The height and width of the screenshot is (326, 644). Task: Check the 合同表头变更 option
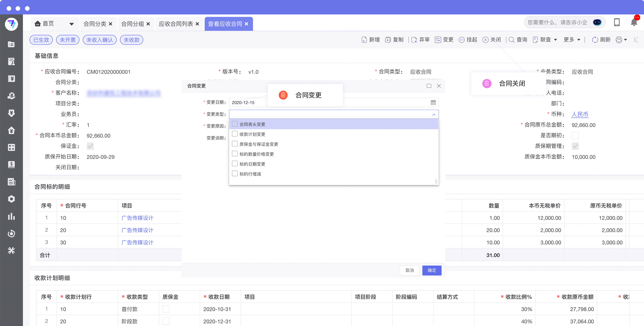235,124
